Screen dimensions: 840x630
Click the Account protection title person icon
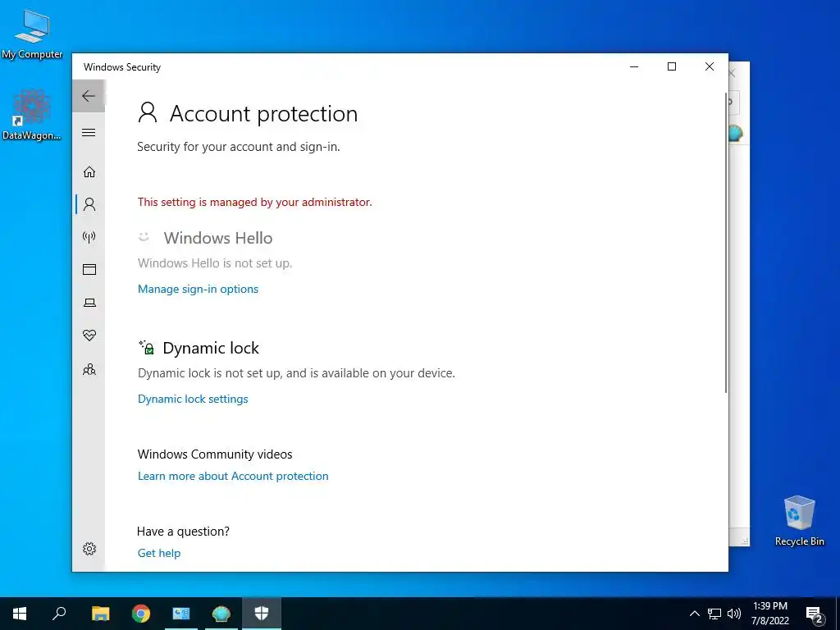tap(148, 113)
